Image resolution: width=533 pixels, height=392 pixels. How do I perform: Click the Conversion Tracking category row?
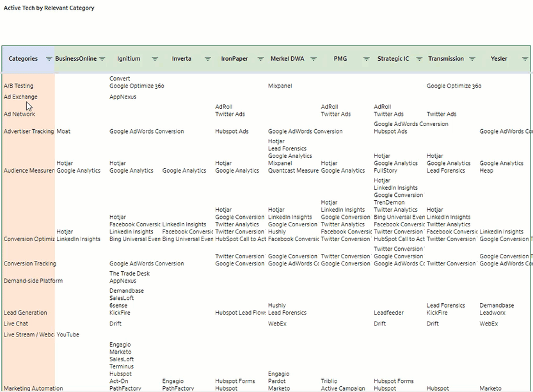point(29,263)
